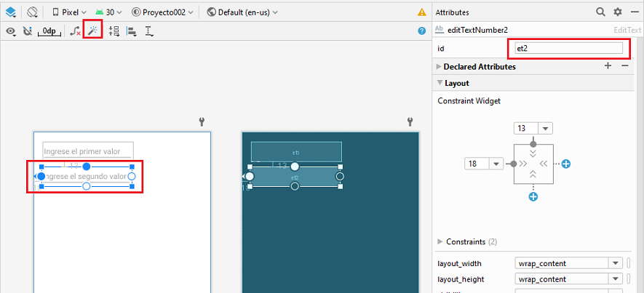Open the Pixel device dropdown
The width and height of the screenshot is (644, 293).
[69, 12]
